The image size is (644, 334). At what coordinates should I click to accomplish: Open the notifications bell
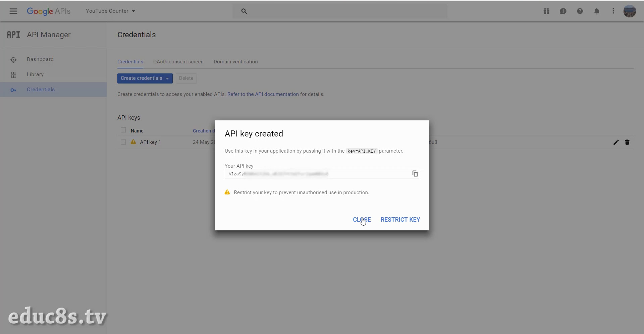pyautogui.click(x=597, y=11)
